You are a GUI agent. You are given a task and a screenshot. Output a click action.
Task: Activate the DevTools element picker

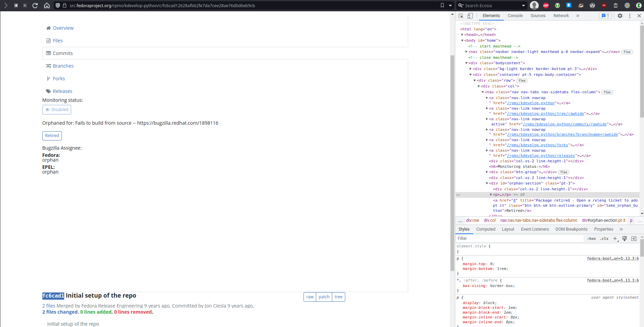461,16
